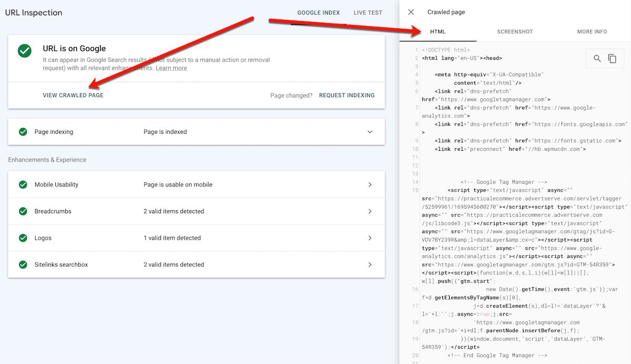Click the Logos row label
Viewport: 631px width, 364px height.
pos(43,238)
